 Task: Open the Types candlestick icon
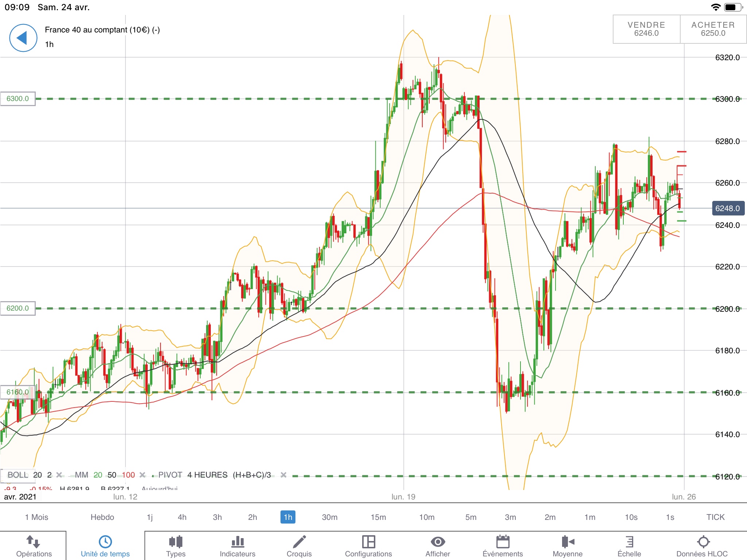tap(176, 542)
